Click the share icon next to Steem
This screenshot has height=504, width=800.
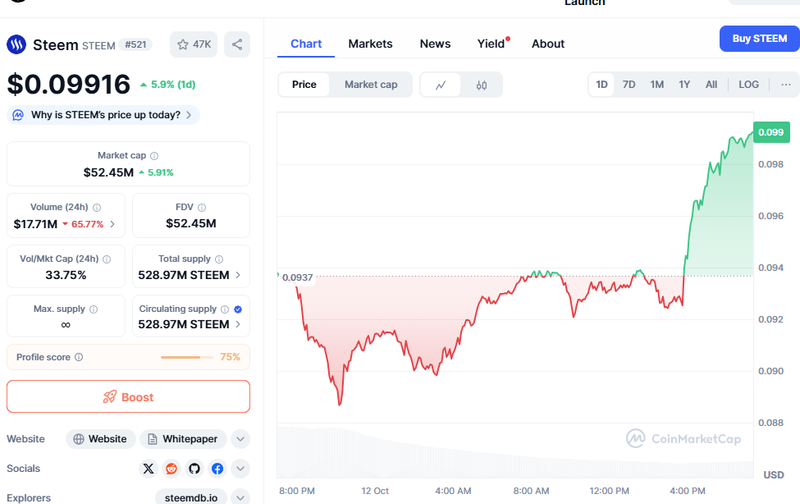click(237, 44)
